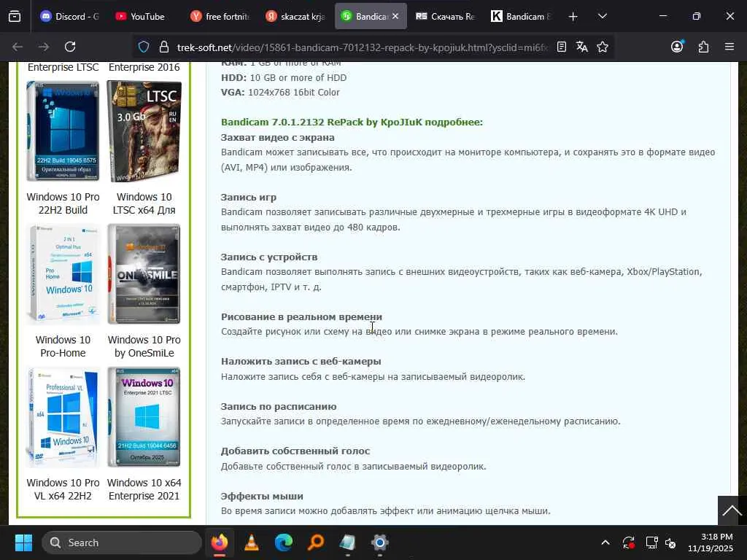Open orange magnifier search app in taskbar
747x560 pixels.
pos(315,542)
